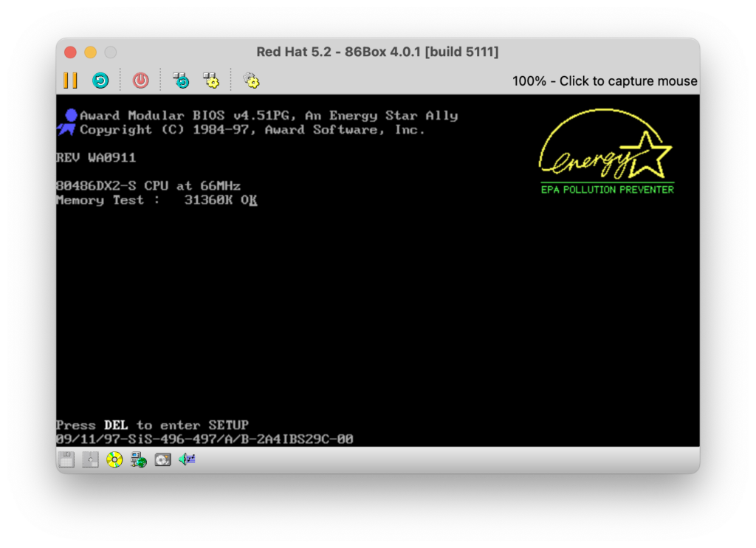The width and height of the screenshot is (756, 548).
Task: Hard reset the machine via teal arrow icon
Action: (x=100, y=81)
